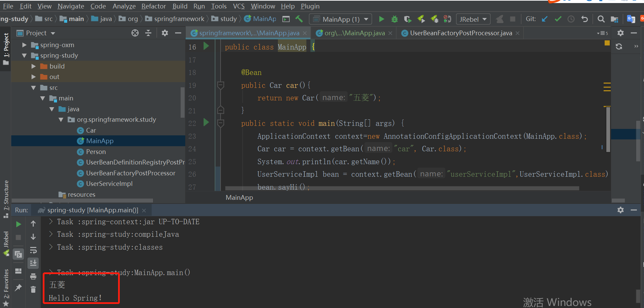The width and height of the screenshot is (644, 308).
Task: Toggle the JRebel tool window stripe
Action: (x=6, y=243)
